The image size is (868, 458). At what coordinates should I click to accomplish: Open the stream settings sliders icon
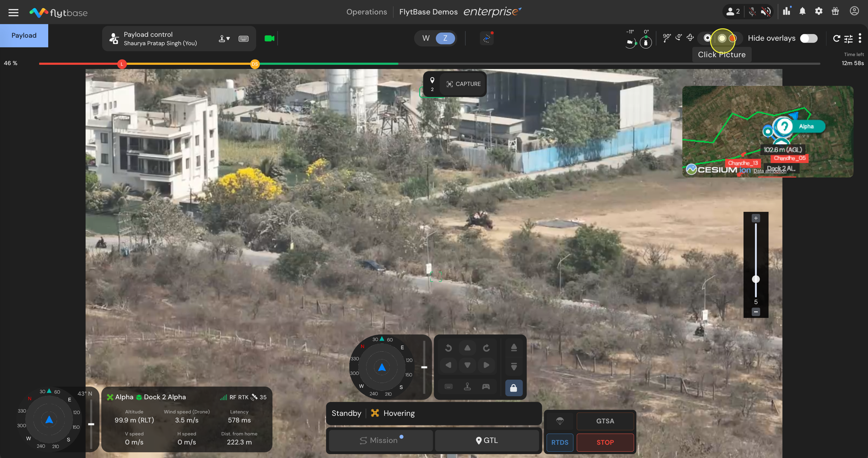click(848, 38)
